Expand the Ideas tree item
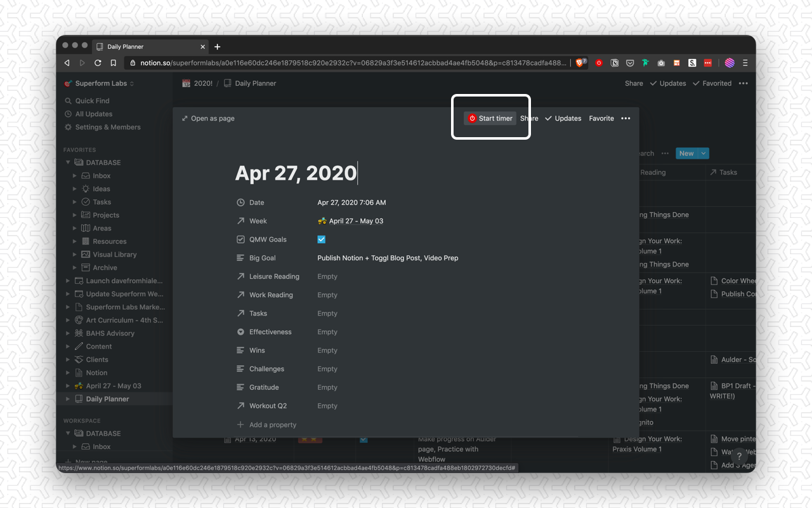The width and height of the screenshot is (812, 508). 75,189
